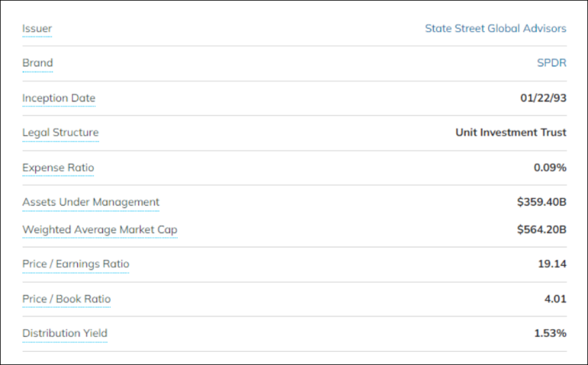Click the Expense Ratio label
This screenshot has height=365, width=588.
coord(58,167)
